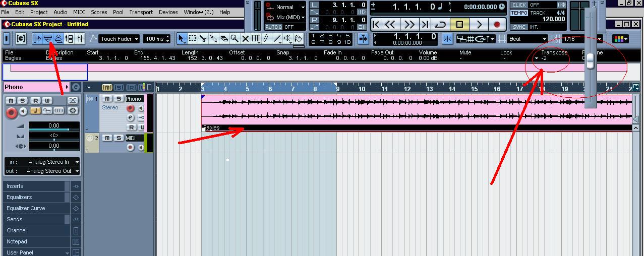
Task: Toggle the project Overview strip
Action: pyautogui.click(x=58, y=39)
